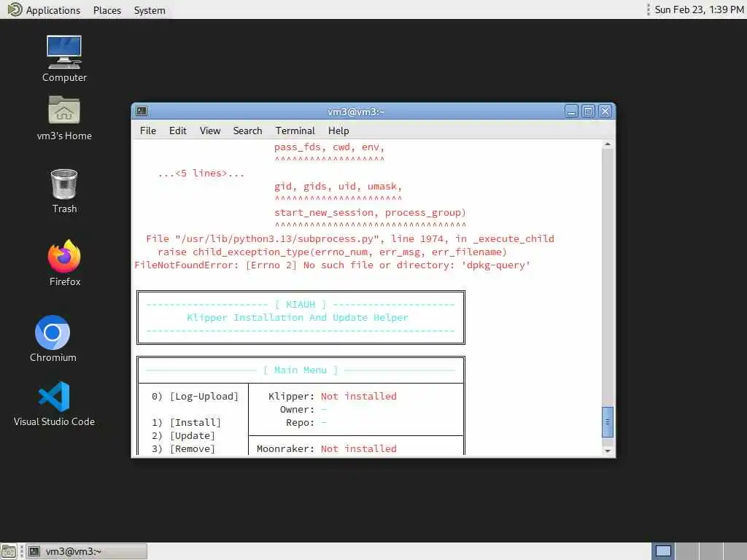The height and width of the screenshot is (560, 747).
Task: Open the terminal Search menu
Action: tap(248, 131)
